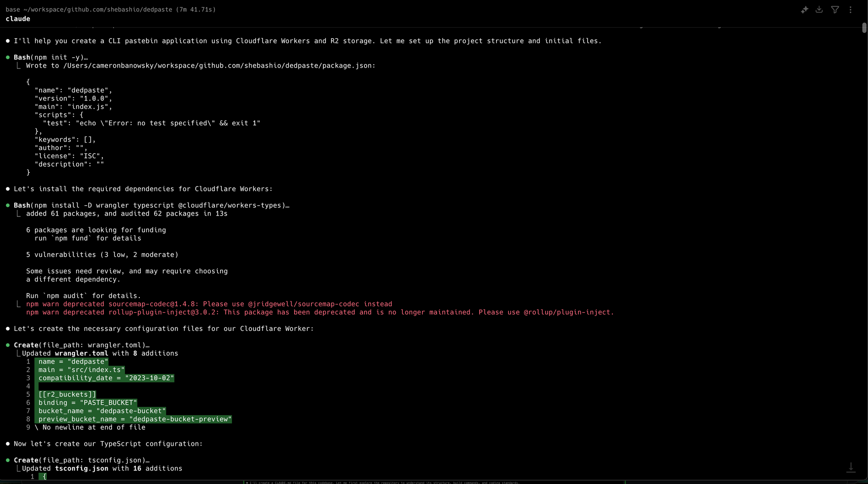868x484 pixels.
Task: Click the Bash(npm install -D wrangler…) command line
Action: pos(151,206)
